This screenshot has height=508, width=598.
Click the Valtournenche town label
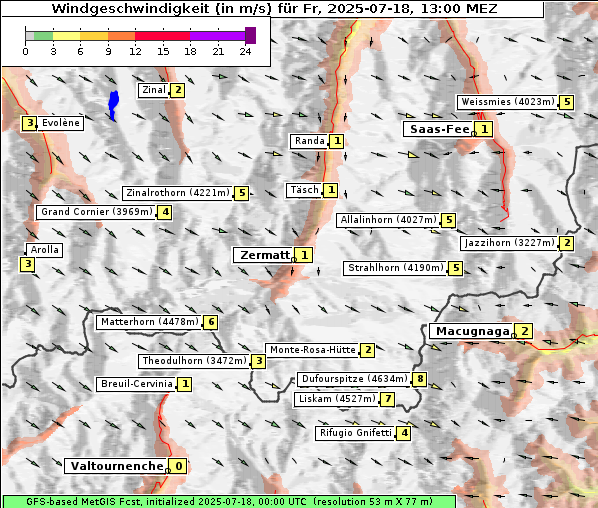coord(116,466)
